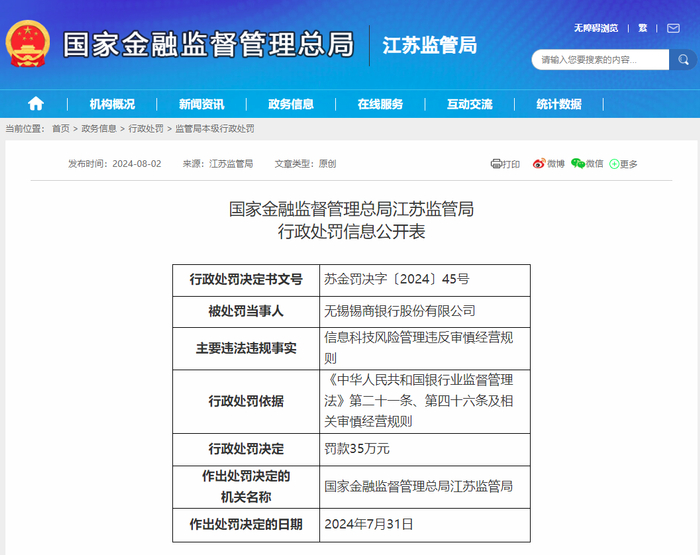Click the national emblem logo
The height and width of the screenshot is (555, 700).
click(28, 44)
